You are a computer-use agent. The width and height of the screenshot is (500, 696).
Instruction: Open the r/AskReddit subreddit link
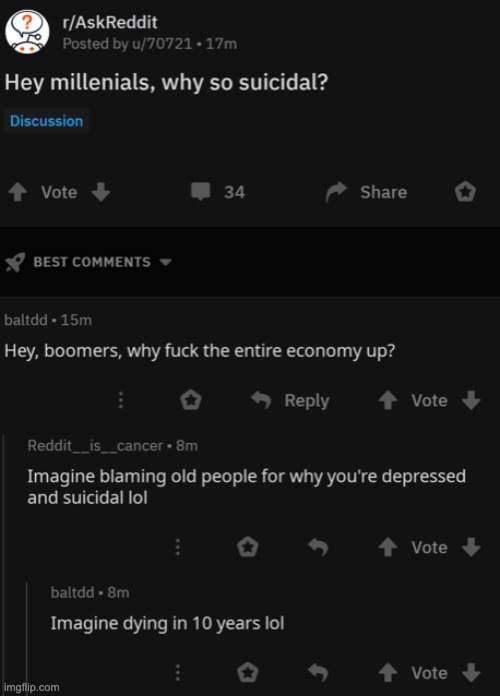(110, 22)
